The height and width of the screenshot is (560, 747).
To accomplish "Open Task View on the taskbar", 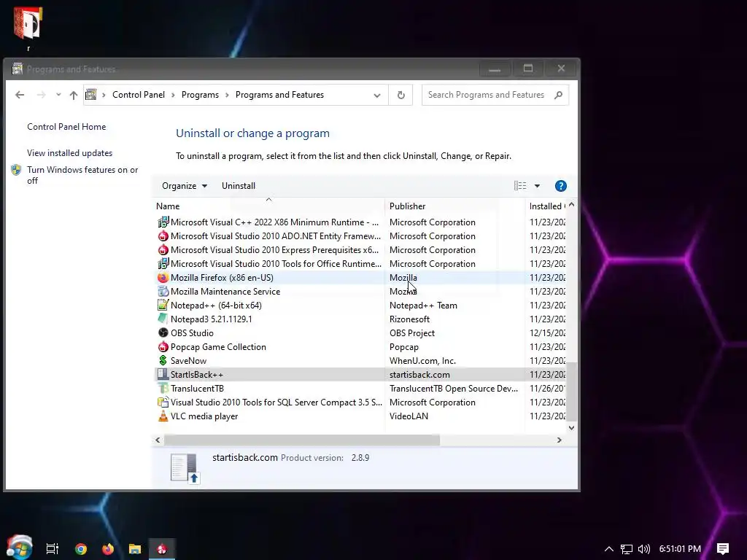I will point(53,548).
